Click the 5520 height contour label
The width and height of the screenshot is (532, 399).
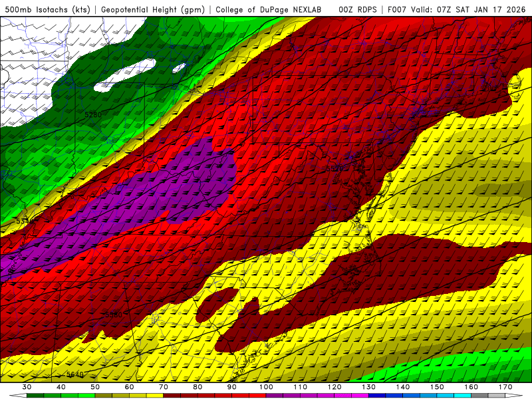point(334,169)
